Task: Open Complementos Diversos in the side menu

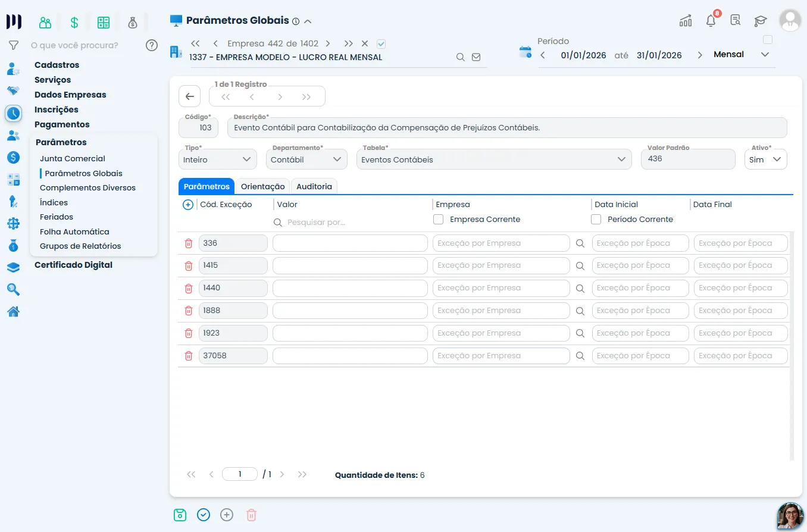Action: 87,187
